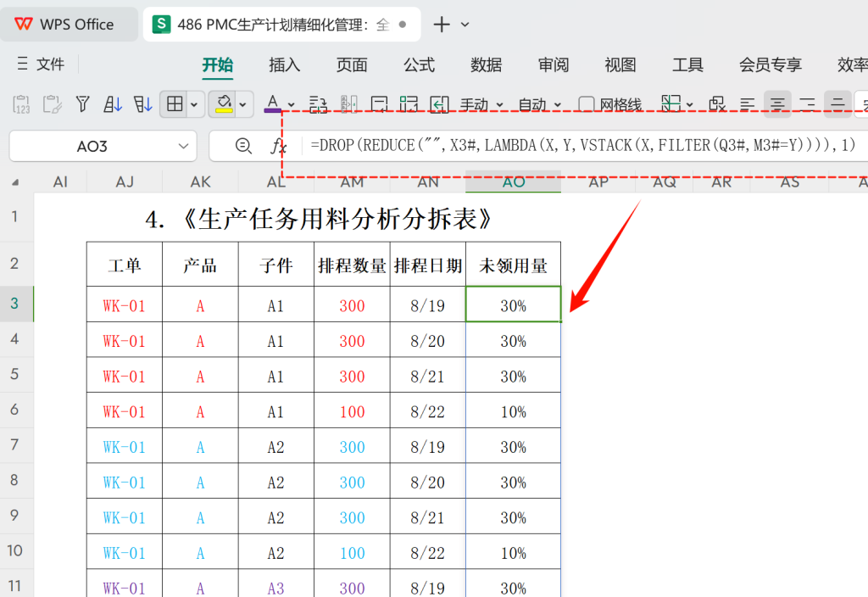Image resolution: width=868 pixels, height=597 pixels.
Task: Click the green arrow indent icon
Action: (x=439, y=104)
